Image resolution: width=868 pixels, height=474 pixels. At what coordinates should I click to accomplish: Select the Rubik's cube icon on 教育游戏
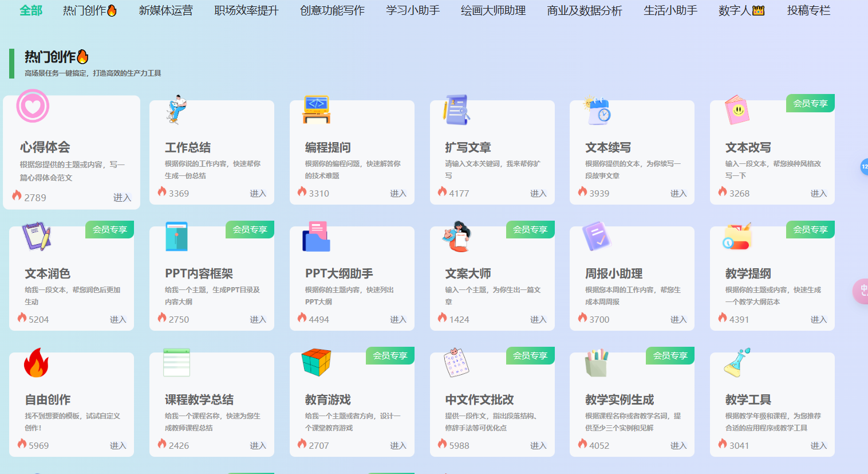tap(316, 362)
